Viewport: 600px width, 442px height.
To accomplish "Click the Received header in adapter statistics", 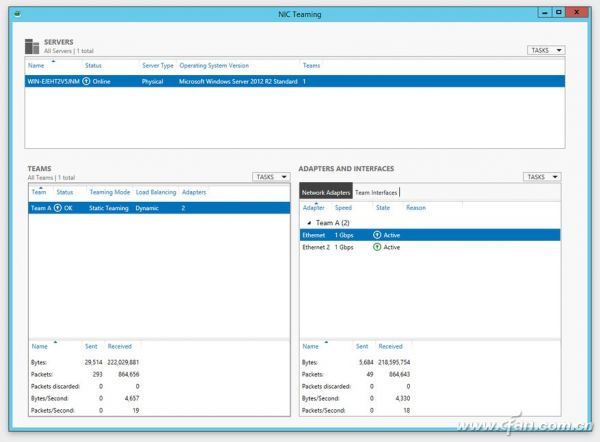I will (390, 346).
